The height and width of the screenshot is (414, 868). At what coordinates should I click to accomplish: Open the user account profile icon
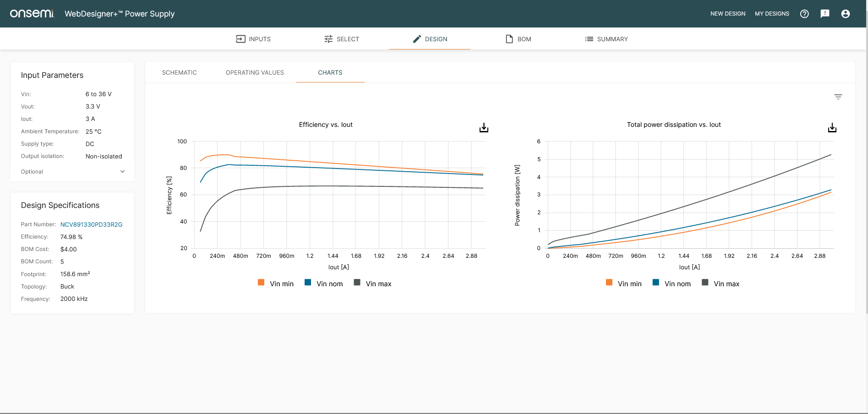click(845, 14)
